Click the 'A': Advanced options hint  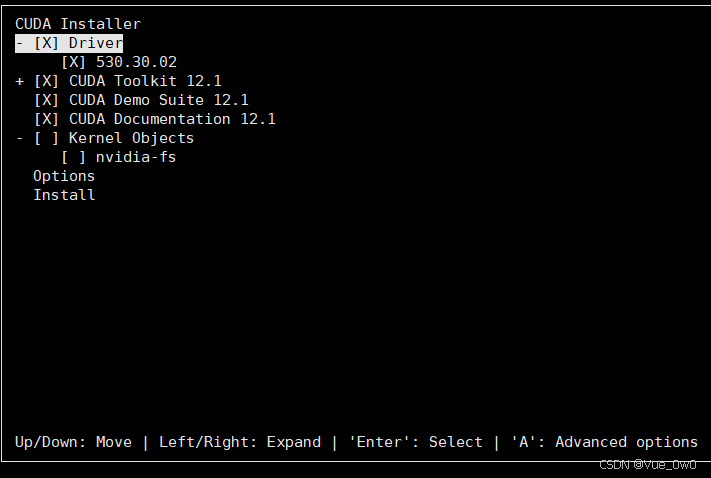click(604, 442)
